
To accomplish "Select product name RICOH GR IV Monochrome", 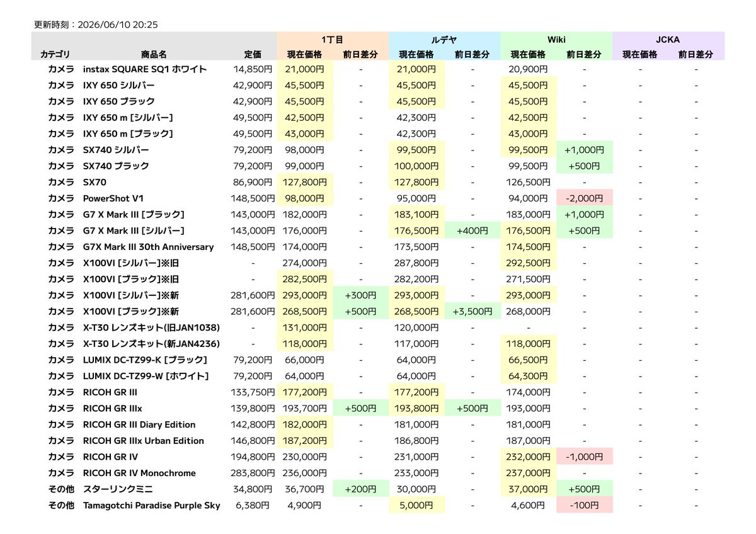I will 139,473.
